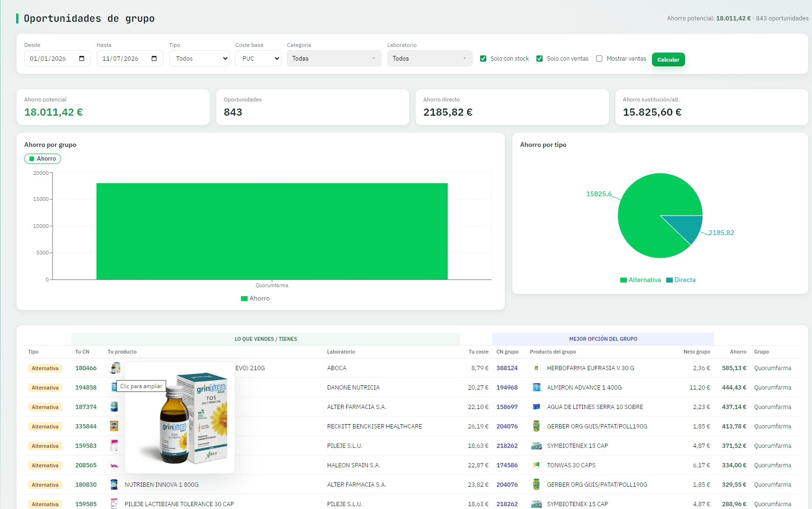Open group CN link 174586
Viewport: 812px width, 509px height.
click(x=507, y=465)
